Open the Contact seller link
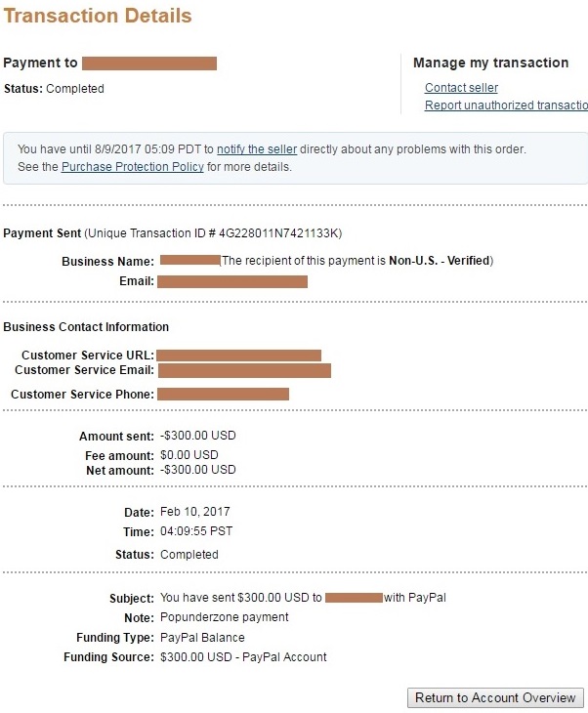The image size is (588, 713). 461,87
